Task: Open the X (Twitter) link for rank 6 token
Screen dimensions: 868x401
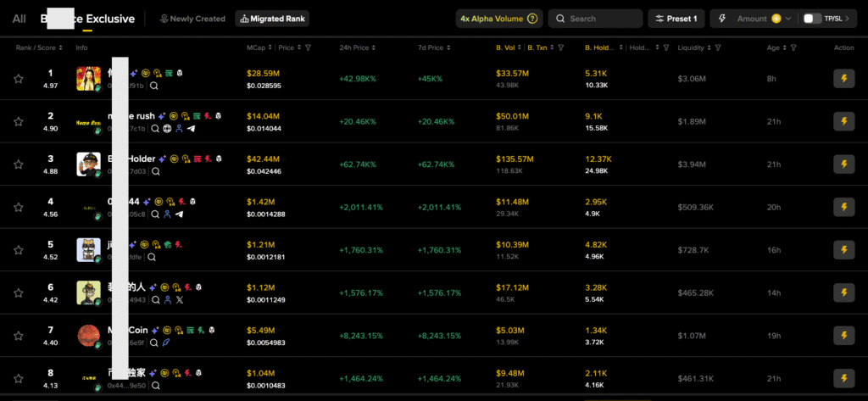Action: tap(179, 299)
